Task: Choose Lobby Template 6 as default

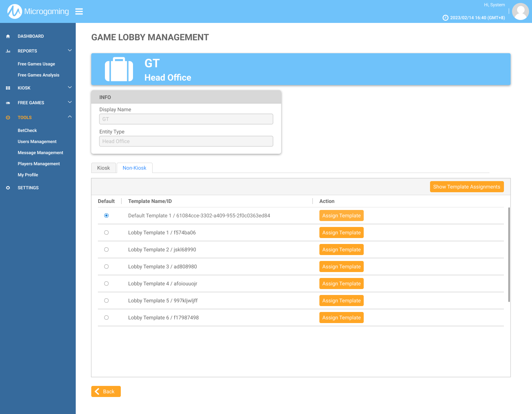Action: [106, 318]
